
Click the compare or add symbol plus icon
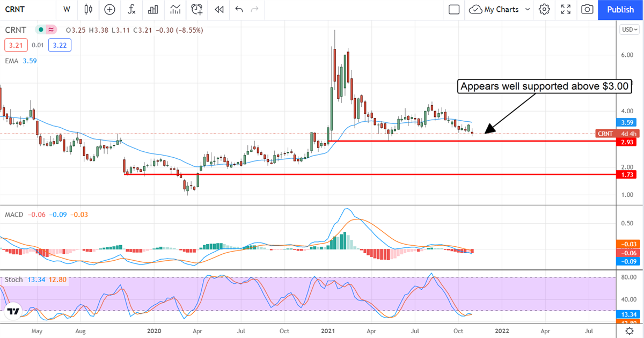109,9
